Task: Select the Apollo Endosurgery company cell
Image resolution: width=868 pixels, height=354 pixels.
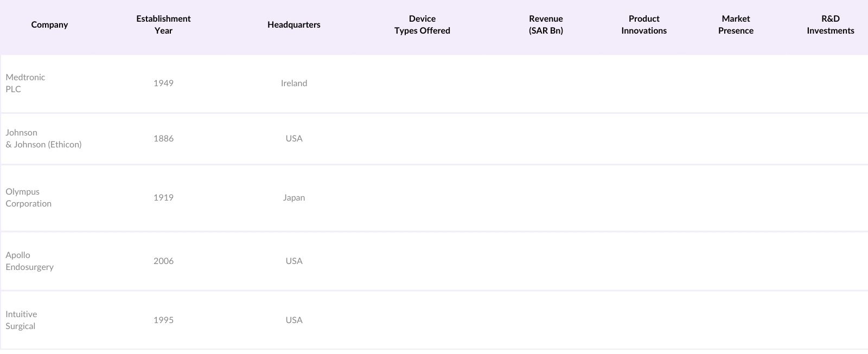Action: [29, 261]
